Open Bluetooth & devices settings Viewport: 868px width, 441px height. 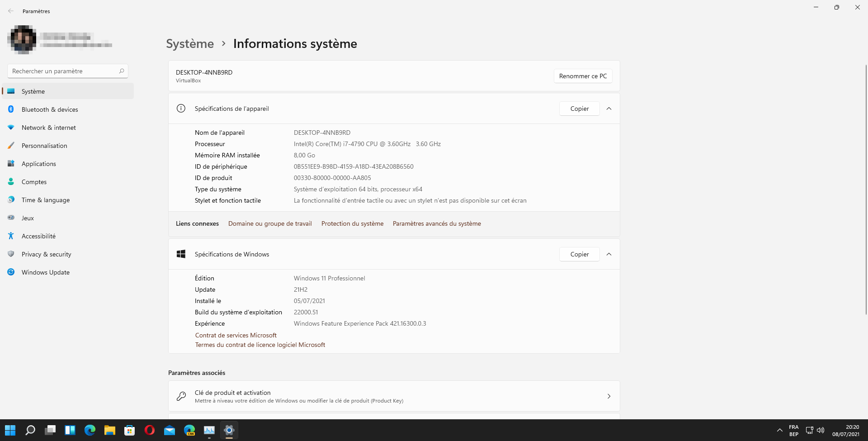pyautogui.click(x=68, y=109)
